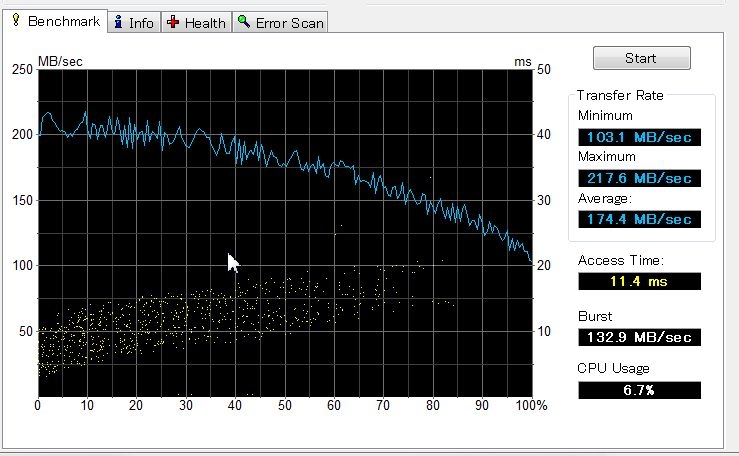Click the magnifier Error Scan icon
Image resolution: width=739 pixels, height=456 pixels.
244,21
